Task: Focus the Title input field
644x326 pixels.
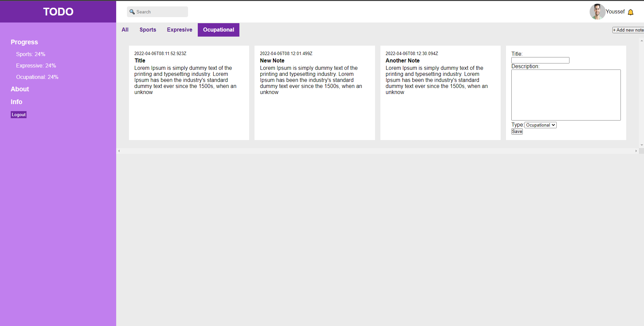Action: (540, 60)
